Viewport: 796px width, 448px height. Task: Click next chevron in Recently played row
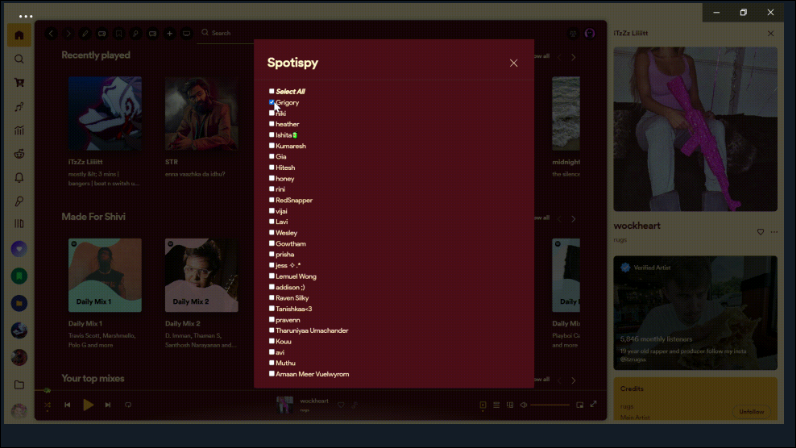pyautogui.click(x=573, y=57)
